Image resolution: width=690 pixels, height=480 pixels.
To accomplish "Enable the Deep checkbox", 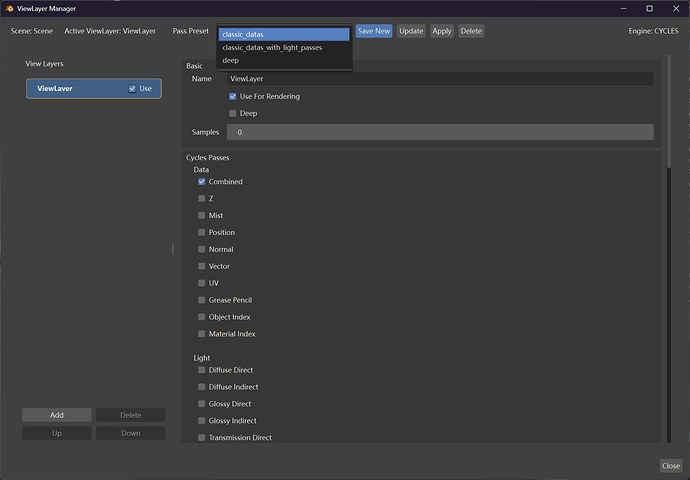I will pyautogui.click(x=232, y=114).
